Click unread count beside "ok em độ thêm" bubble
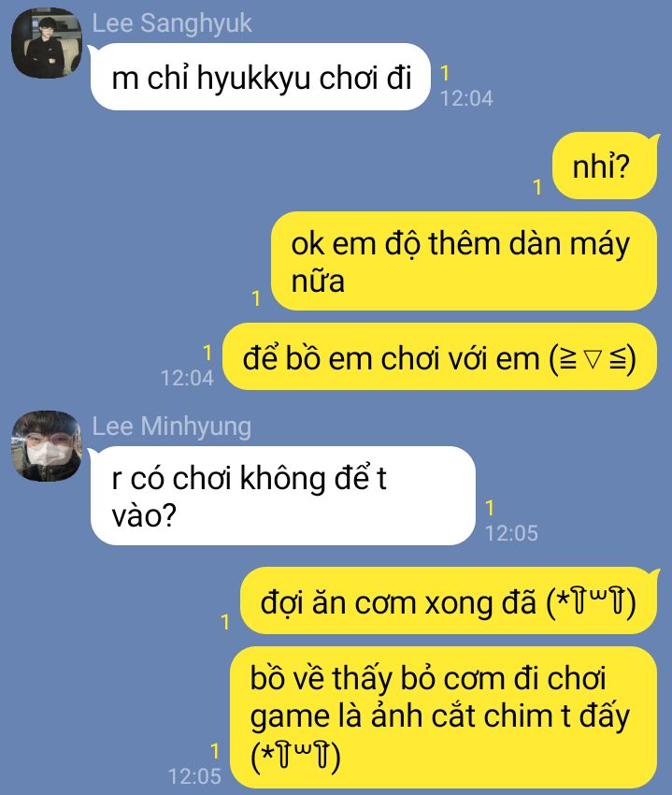Image resolution: width=672 pixels, height=795 pixels. pyautogui.click(x=256, y=298)
